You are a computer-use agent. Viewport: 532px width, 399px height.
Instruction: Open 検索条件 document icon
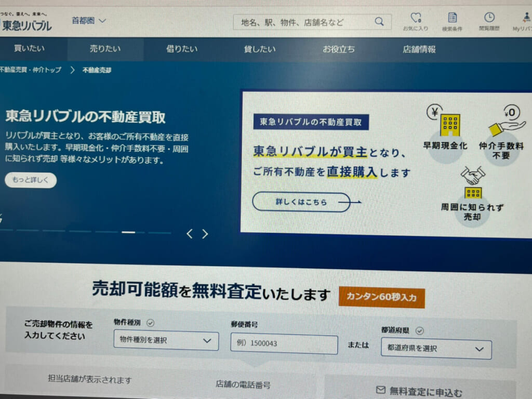(x=453, y=22)
